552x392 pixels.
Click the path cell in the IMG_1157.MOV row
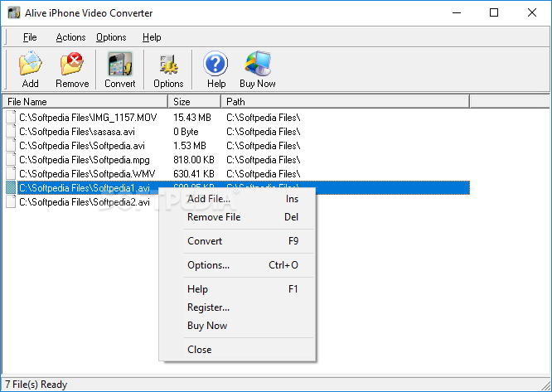[x=264, y=118]
